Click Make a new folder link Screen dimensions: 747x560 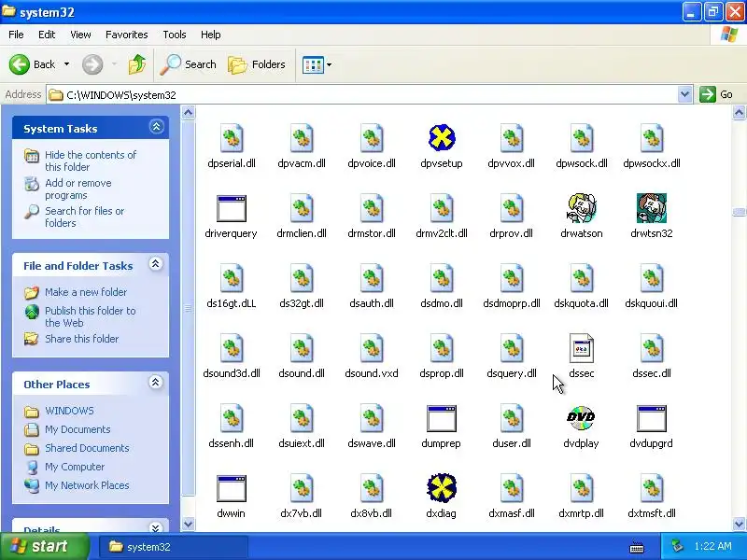pos(86,292)
